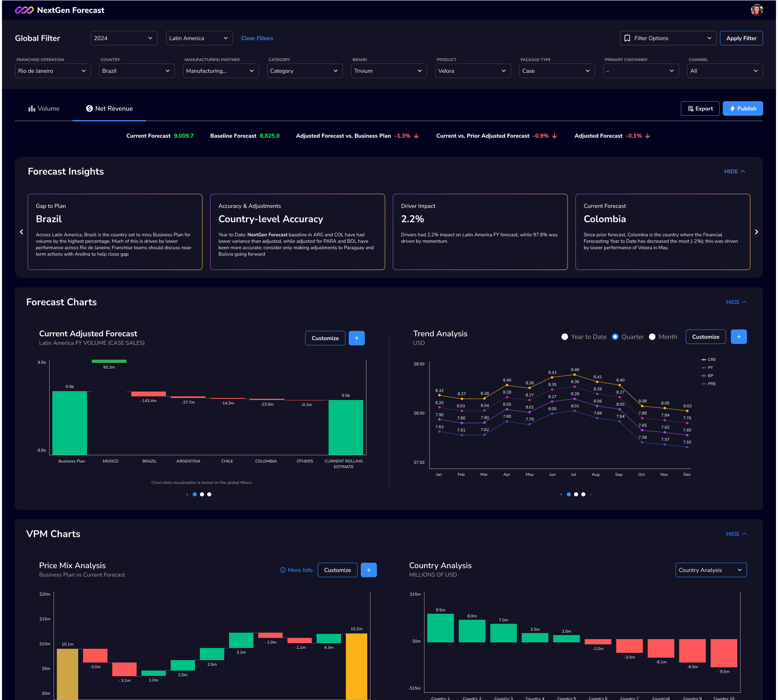Select first page dot under Trend Analysis
Image resolution: width=778 pixels, height=700 pixels.
pyautogui.click(x=569, y=494)
